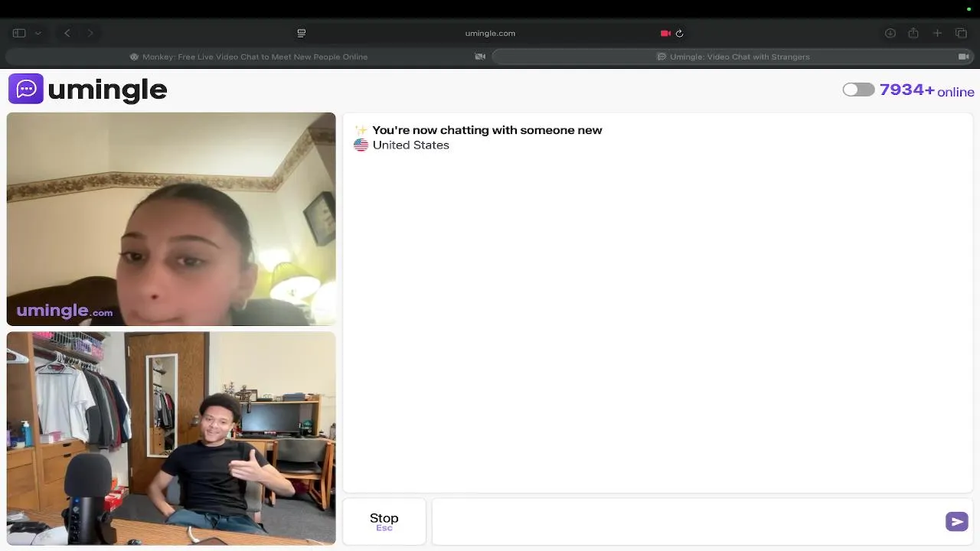Click the umingle wordmark in header
Image resolution: width=980 pixels, height=551 pixels.
(107, 90)
